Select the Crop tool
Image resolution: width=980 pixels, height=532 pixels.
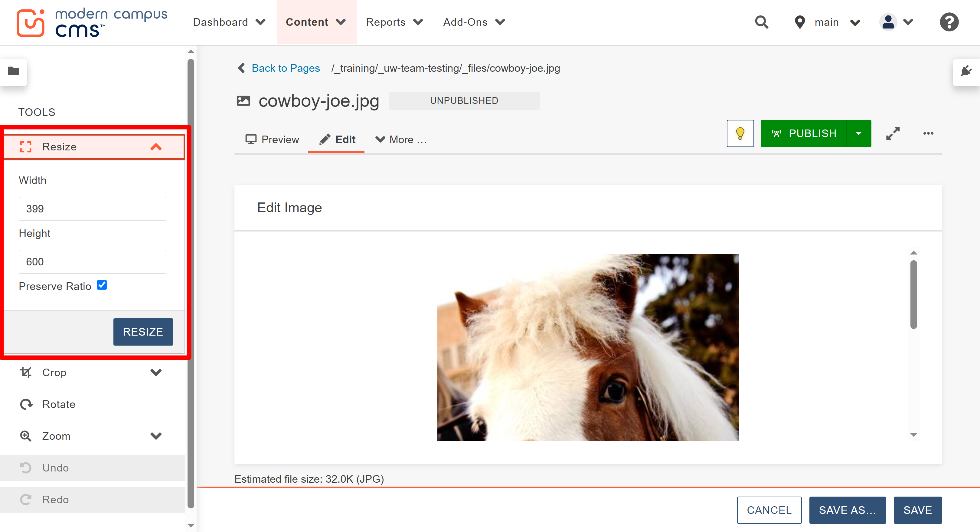54,372
